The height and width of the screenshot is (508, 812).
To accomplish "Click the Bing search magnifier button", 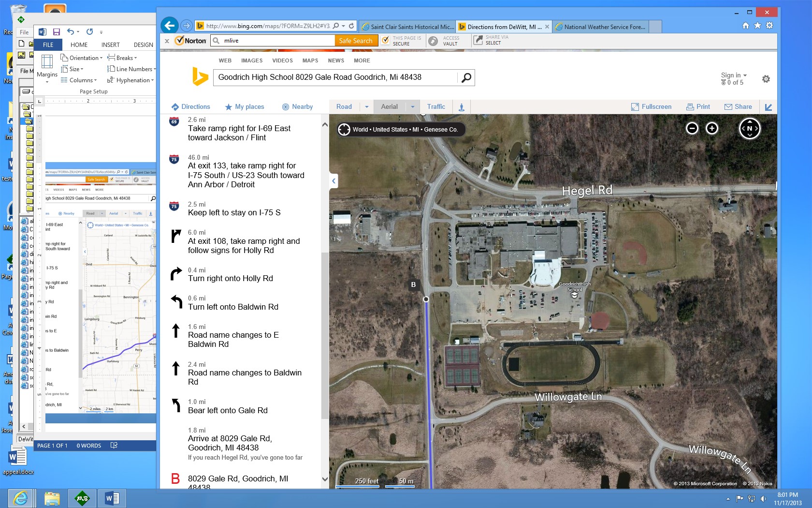I will [466, 77].
